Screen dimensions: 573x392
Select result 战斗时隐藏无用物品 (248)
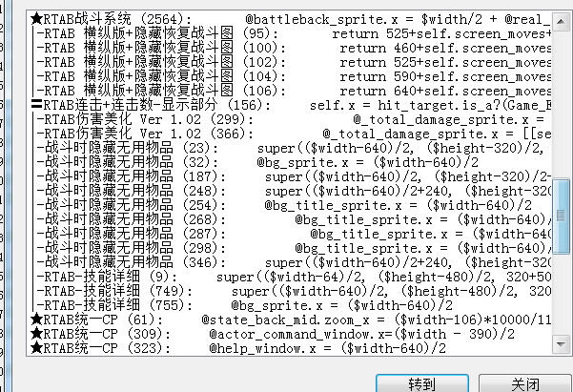(x=290, y=191)
